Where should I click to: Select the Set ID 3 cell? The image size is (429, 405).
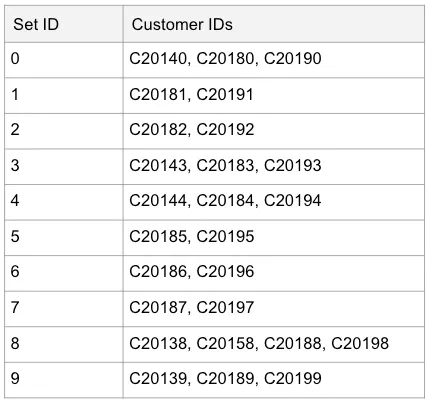64,167
